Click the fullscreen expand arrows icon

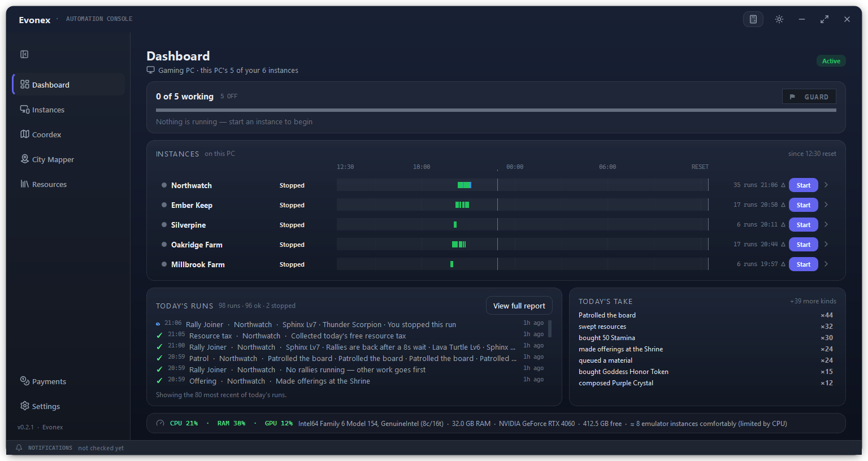pyautogui.click(x=824, y=19)
